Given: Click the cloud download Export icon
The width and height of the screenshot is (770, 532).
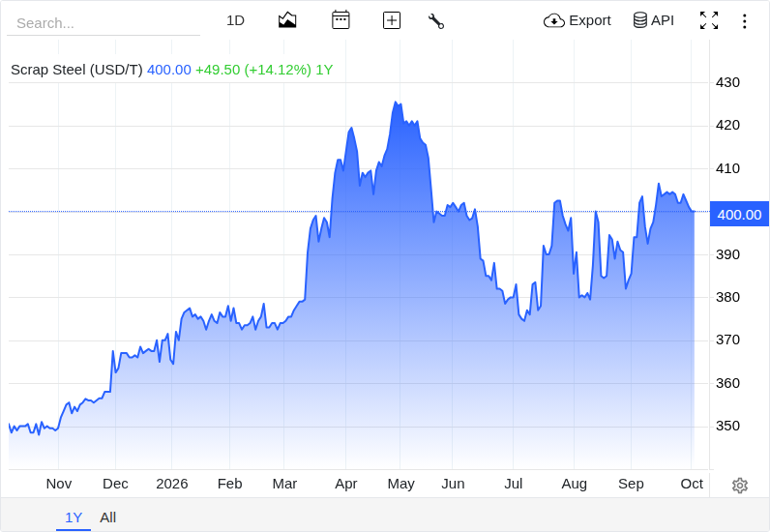Looking at the screenshot, I should point(554,20).
